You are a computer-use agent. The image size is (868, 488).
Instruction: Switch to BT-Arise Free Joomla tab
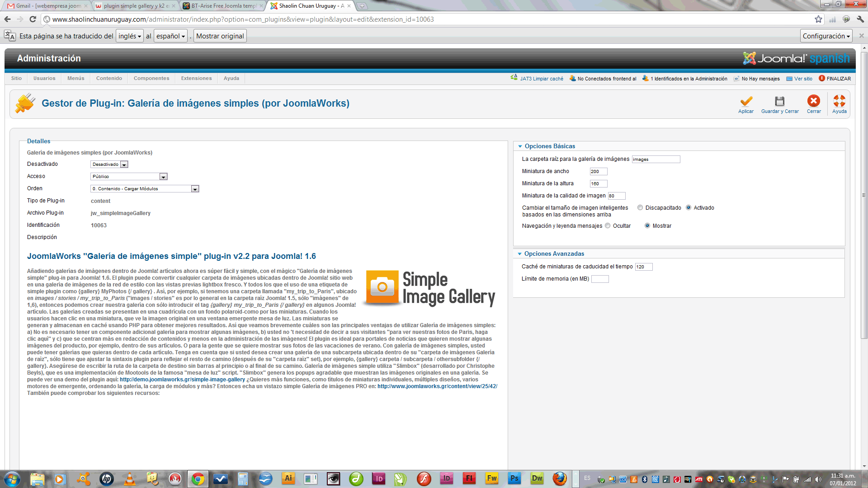(222, 6)
